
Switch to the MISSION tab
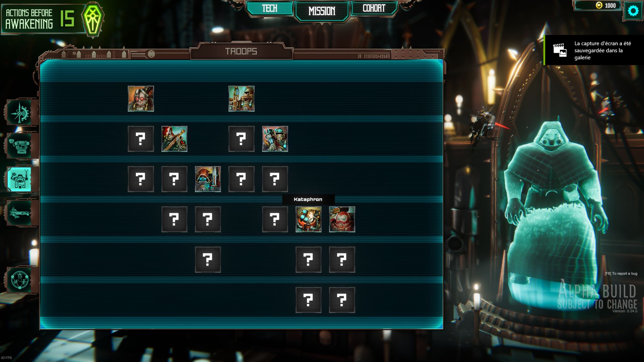tap(322, 11)
